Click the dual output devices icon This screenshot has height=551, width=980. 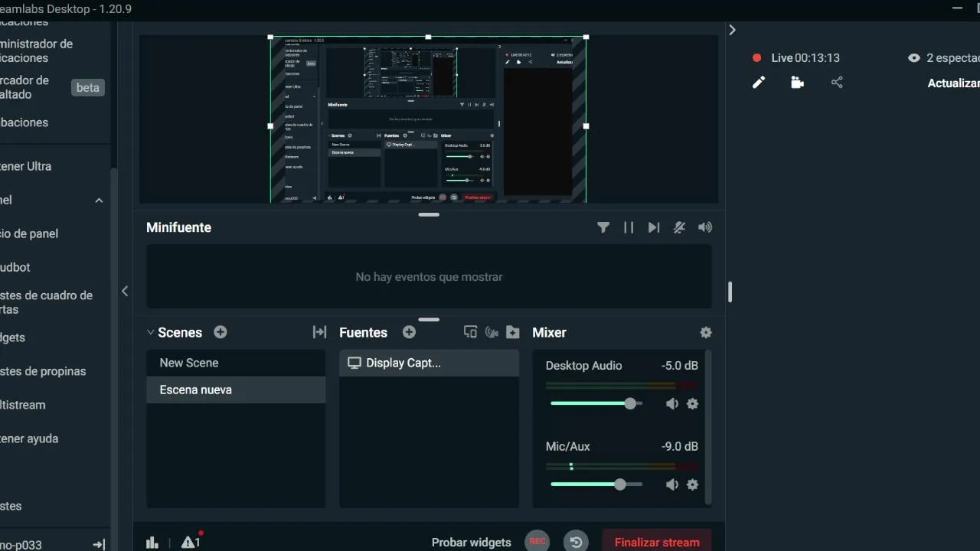point(470,332)
